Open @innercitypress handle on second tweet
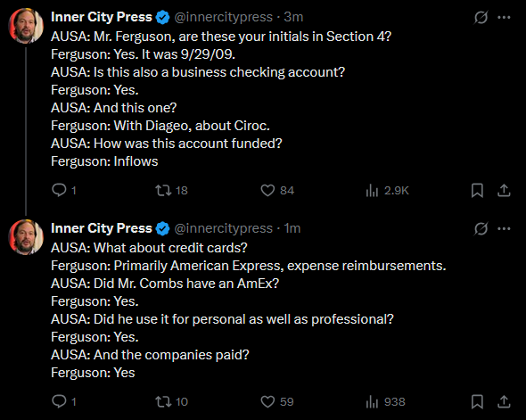526x420 pixels. click(224, 228)
